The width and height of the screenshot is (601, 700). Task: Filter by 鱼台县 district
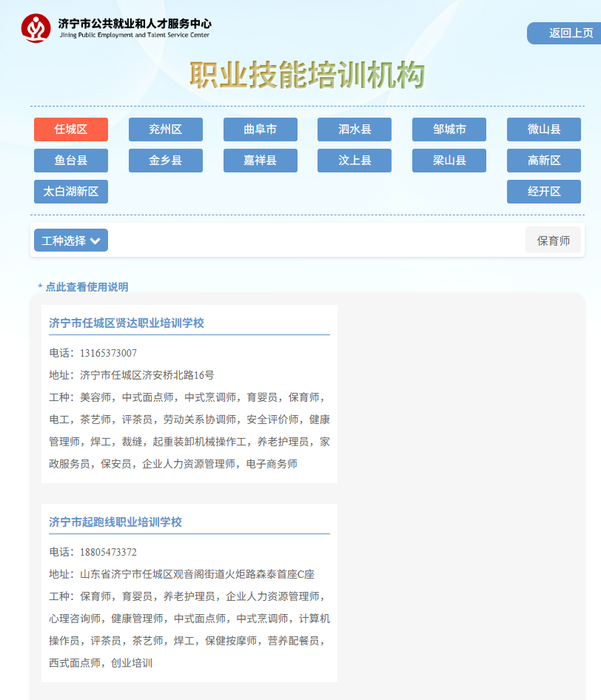(71, 161)
